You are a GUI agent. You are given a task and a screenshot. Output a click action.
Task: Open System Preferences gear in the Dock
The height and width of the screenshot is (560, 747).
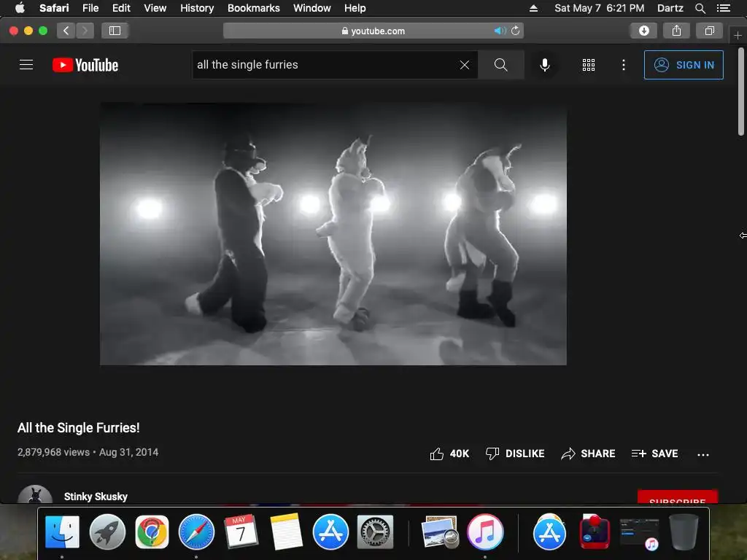click(376, 532)
